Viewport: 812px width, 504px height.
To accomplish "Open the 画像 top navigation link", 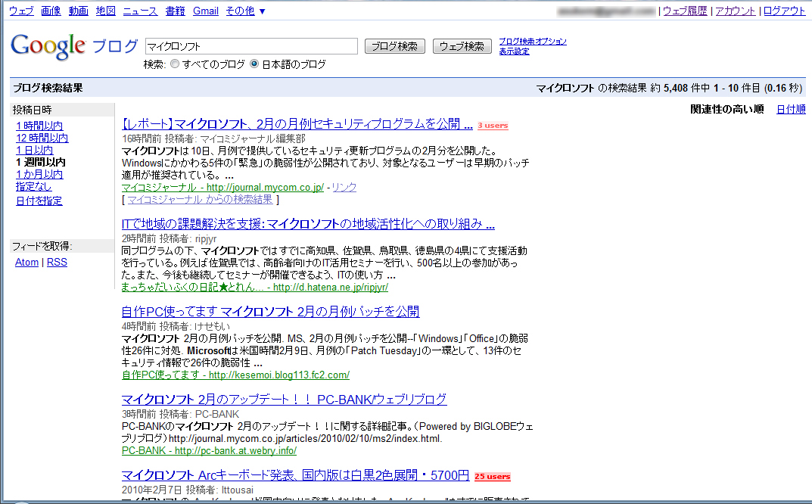I will click(51, 11).
